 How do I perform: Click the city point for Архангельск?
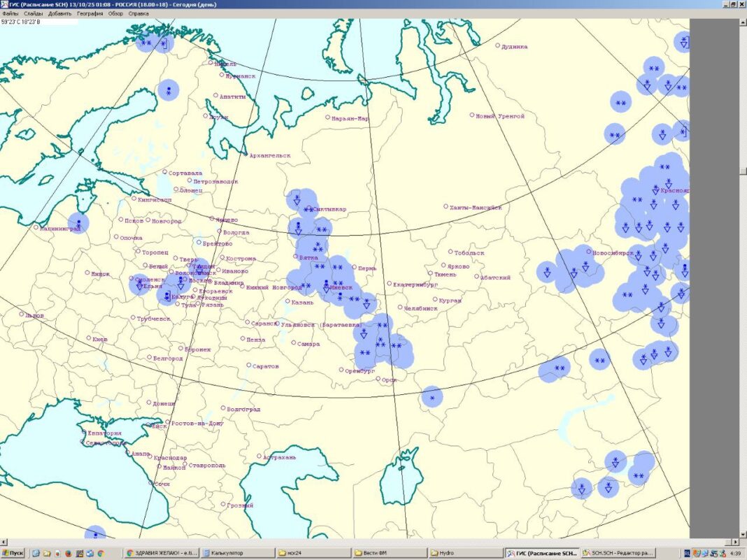[x=246, y=155]
